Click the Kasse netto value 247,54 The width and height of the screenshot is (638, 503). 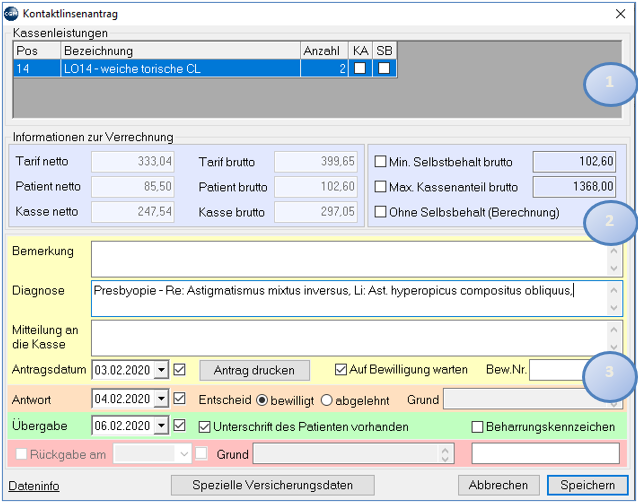click(133, 212)
